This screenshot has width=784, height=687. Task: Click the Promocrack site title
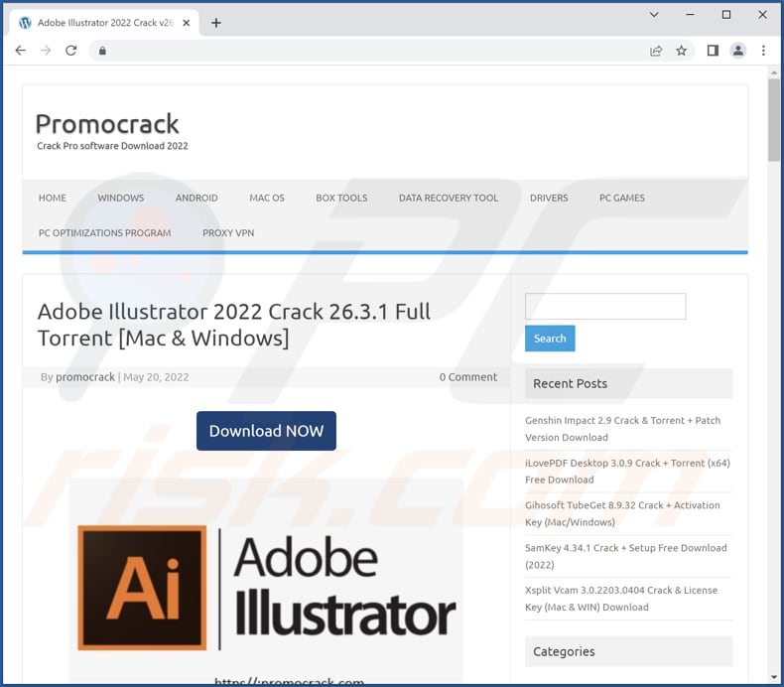click(x=107, y=123)
